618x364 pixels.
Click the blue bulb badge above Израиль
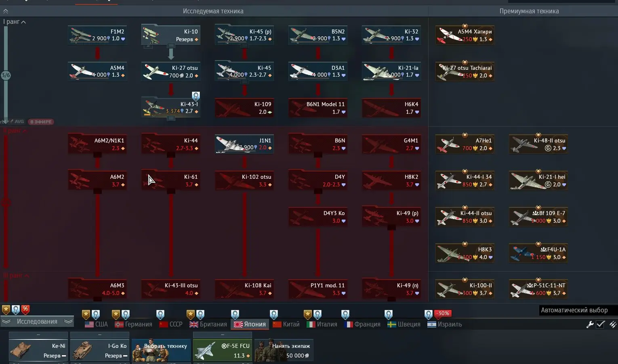[429, 314]
